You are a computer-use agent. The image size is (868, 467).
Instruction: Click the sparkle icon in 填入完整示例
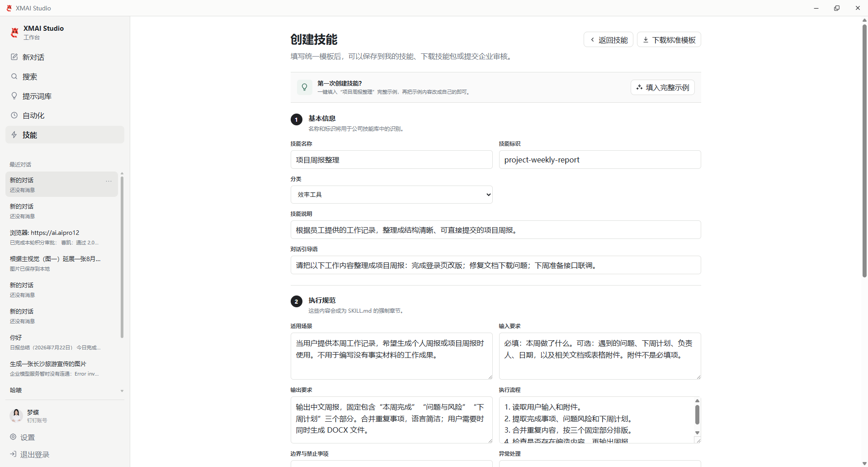640,87
